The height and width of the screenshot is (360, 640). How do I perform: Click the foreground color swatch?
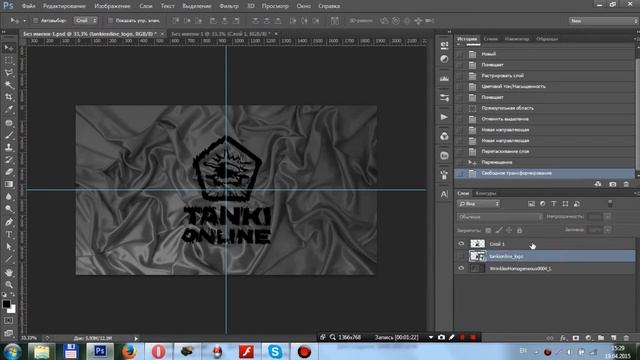point(6,304)
